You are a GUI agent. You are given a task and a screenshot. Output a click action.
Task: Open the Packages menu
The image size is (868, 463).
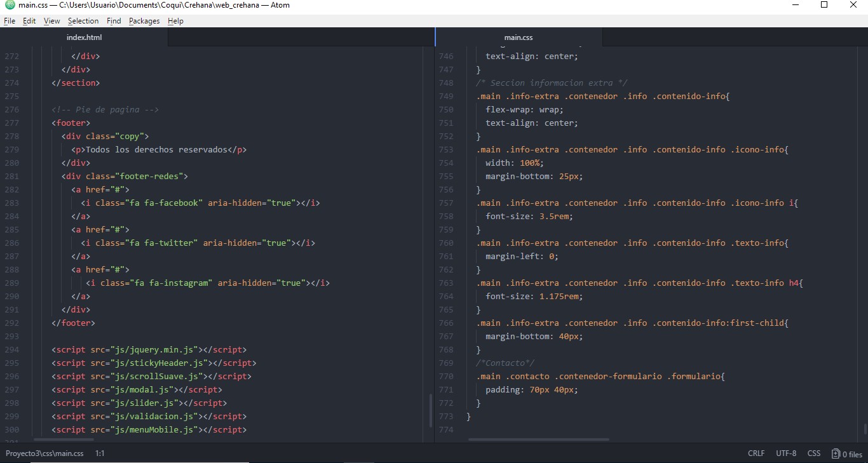[x=144, y=21]
